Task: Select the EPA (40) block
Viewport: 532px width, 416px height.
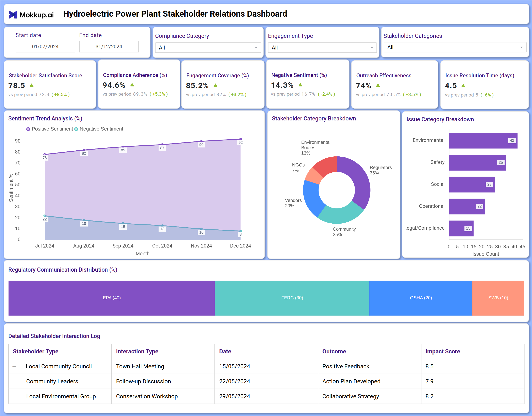Action: click(x=112, y=298)
